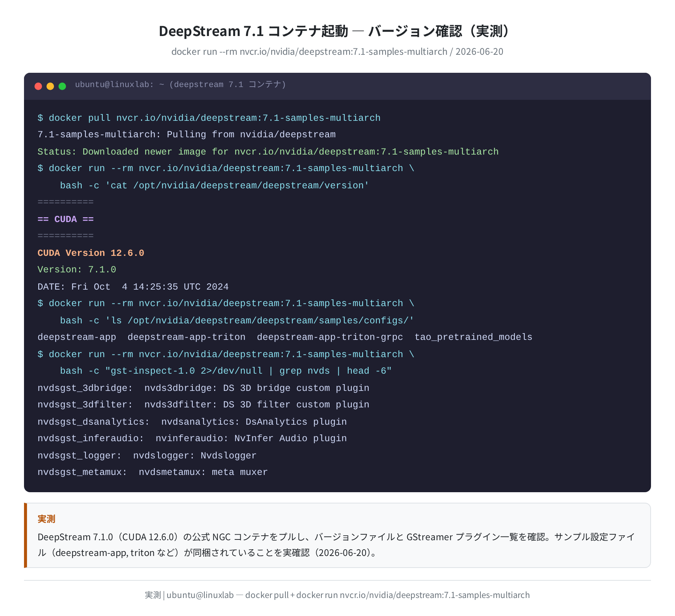Screen dimensions: 675x616
Task: Click the terminal title 'ubuntu@linuxlab: ~'
Action: pyautogui.click(x=180, y=85)
